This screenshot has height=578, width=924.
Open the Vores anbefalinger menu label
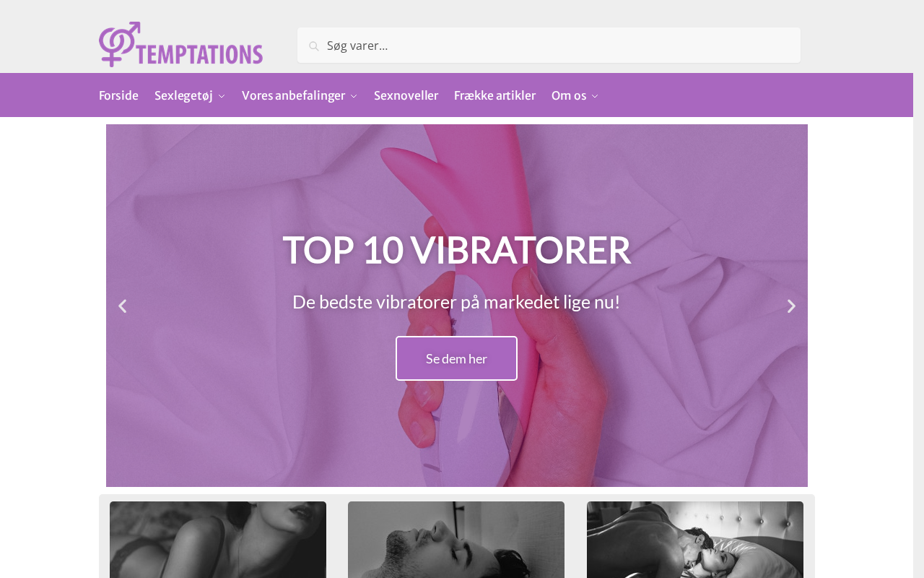point(293,95)
